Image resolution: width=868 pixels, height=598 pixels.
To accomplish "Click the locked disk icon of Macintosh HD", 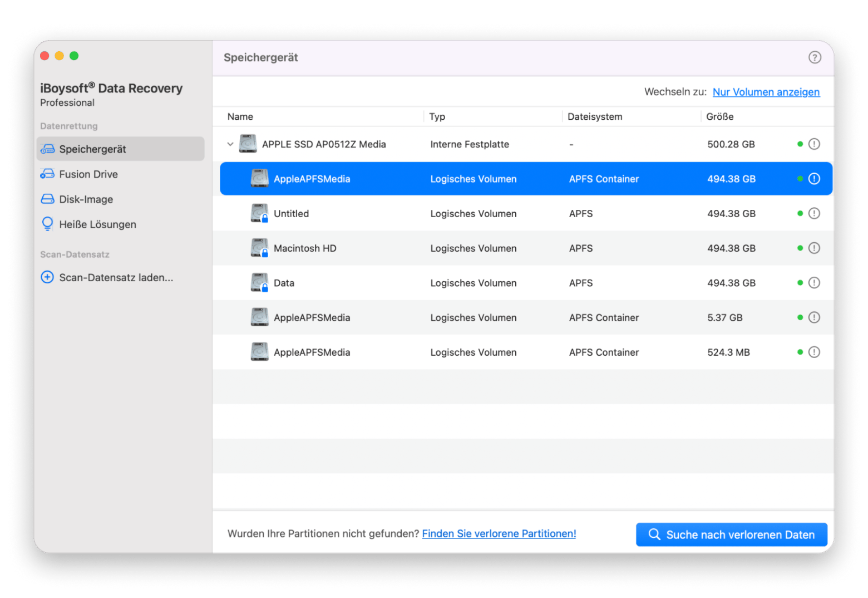I will [x=259, y=248].
